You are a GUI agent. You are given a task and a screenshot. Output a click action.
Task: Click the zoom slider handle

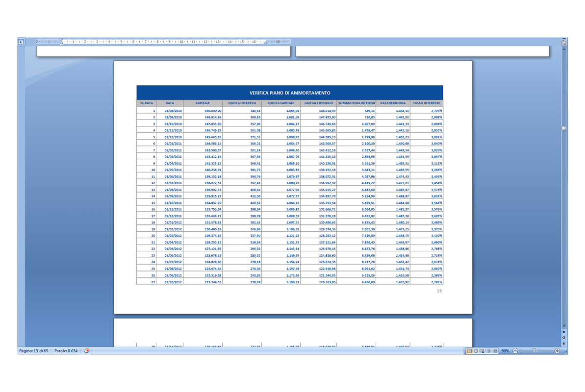tap(534, 351)
